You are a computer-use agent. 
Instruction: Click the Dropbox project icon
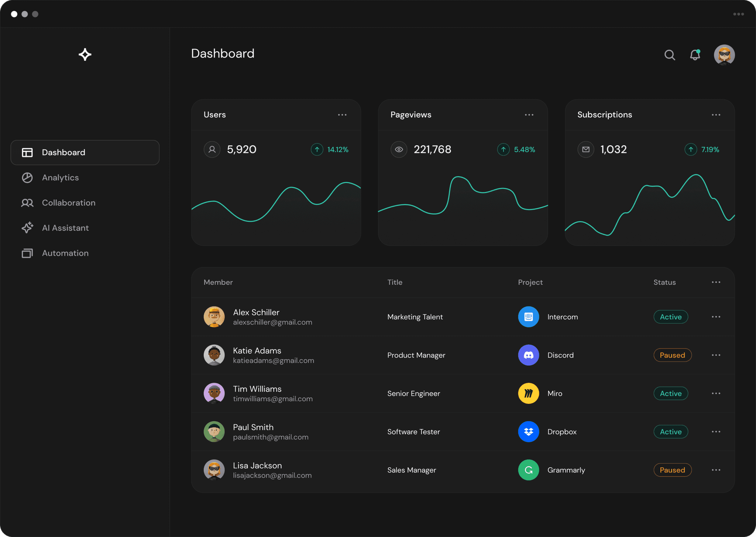click(x=528, y=432)
